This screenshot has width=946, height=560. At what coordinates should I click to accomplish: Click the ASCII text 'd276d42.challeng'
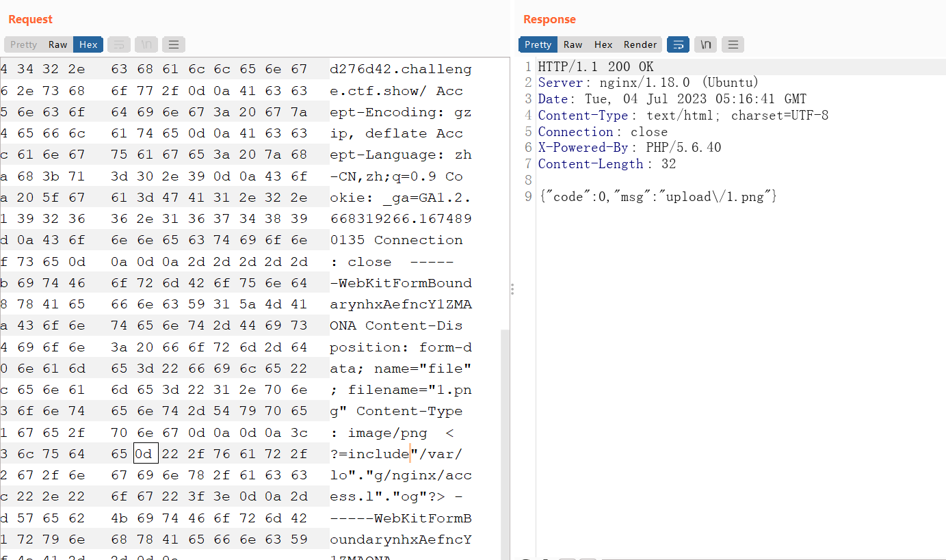click(401, 69)
